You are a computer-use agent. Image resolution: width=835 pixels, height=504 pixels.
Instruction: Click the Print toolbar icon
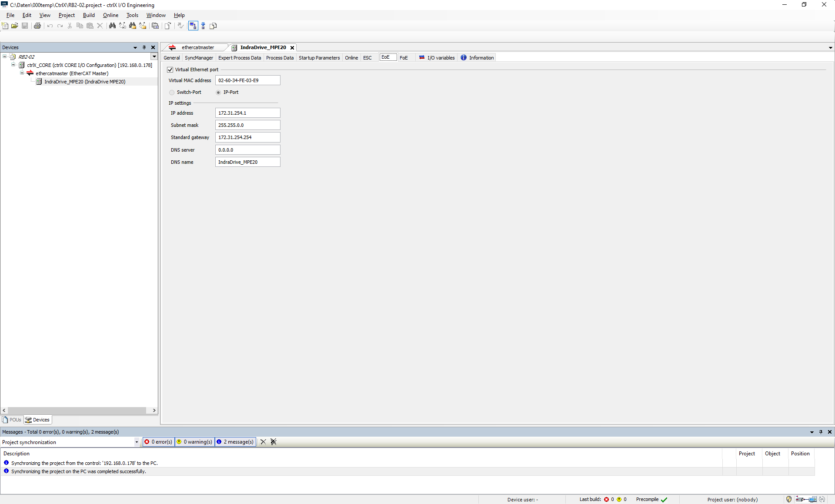pos(37,26)
